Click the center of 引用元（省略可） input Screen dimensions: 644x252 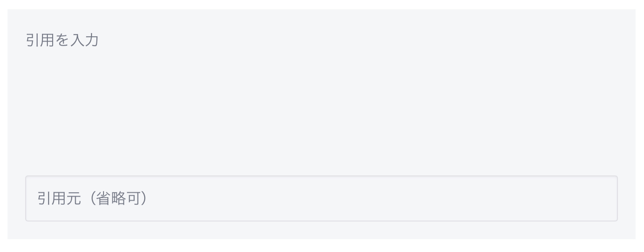321,198
